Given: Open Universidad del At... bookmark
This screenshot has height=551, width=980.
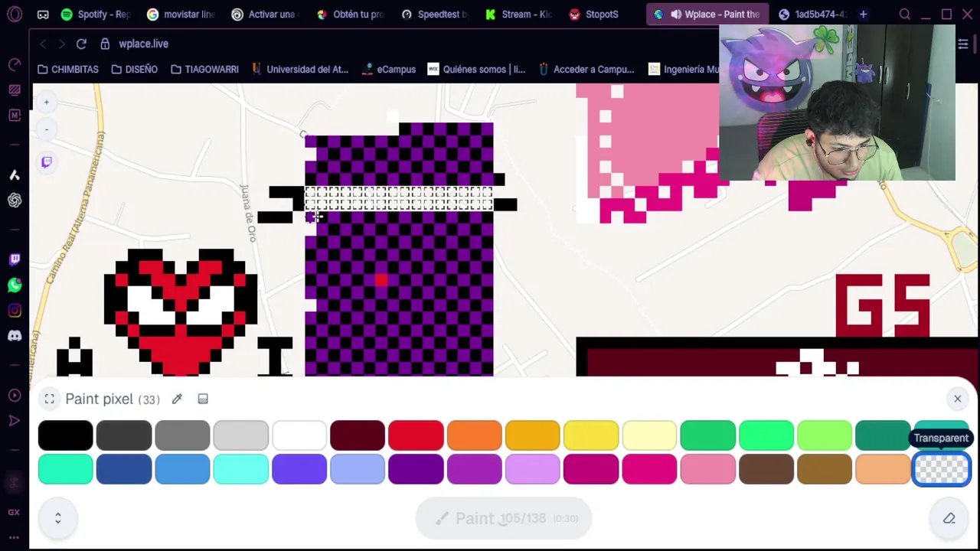Looking at the screenshot, I should 299,69.
